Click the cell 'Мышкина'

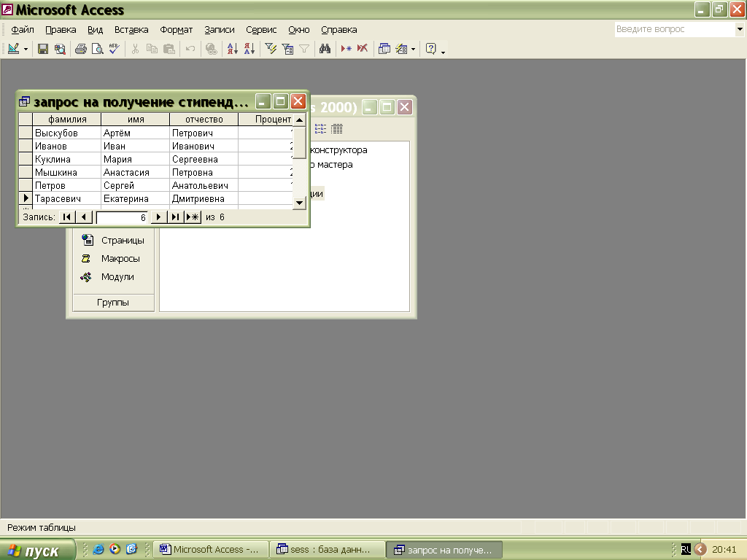click(66, 172)
